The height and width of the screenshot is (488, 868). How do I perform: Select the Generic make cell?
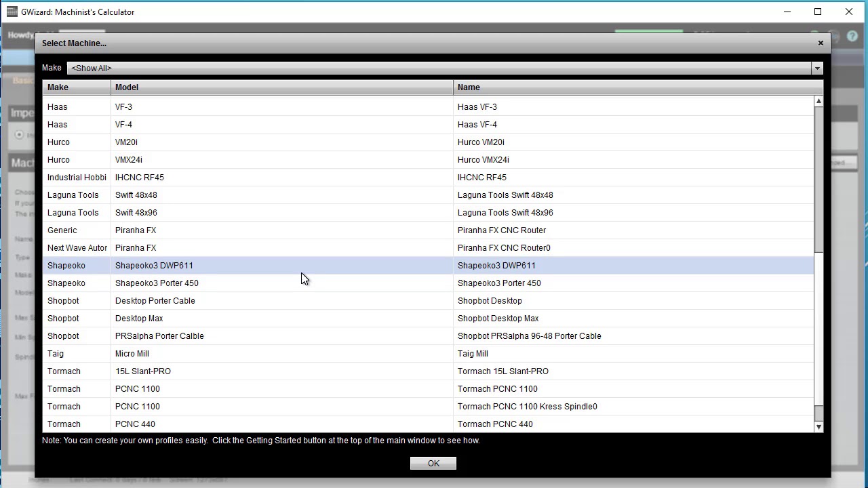(77, 230)
